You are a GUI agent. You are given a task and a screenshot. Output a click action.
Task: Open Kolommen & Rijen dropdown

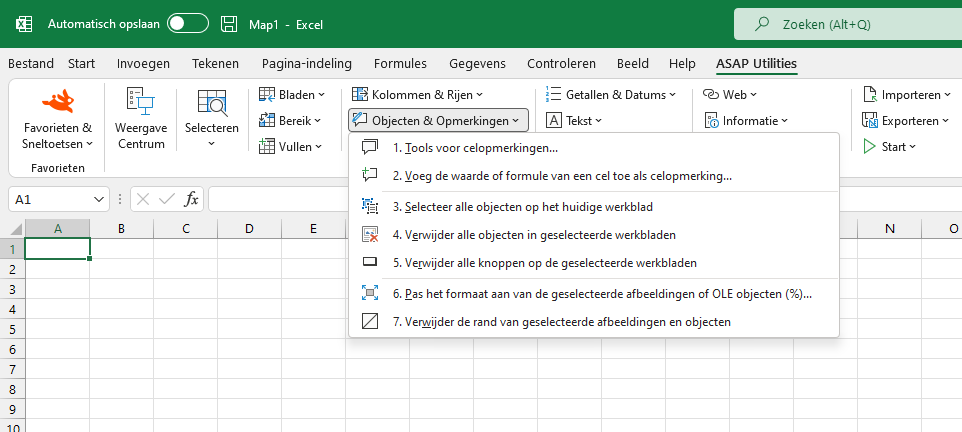point(417,94)
